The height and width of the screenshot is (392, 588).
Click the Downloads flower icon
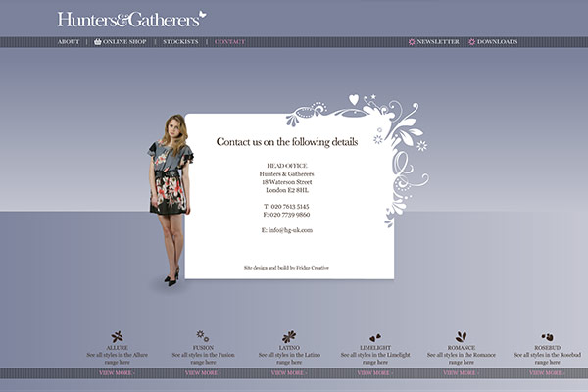(472, 42)
